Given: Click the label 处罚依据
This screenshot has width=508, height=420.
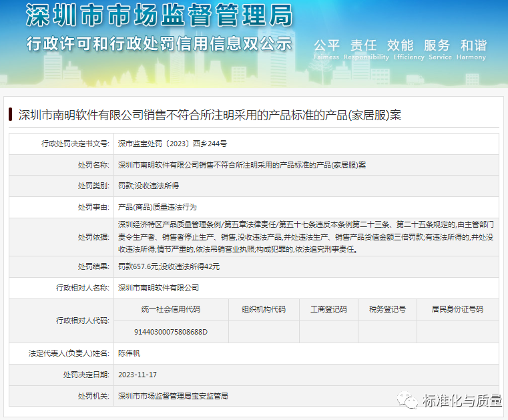Looking at the screenshot, I should (93, 237).
